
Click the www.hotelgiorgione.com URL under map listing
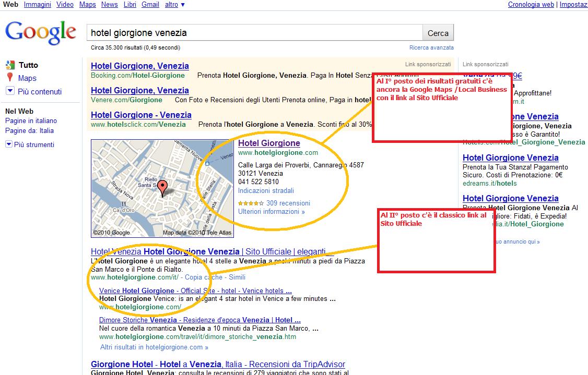click(x=278, y=153)
